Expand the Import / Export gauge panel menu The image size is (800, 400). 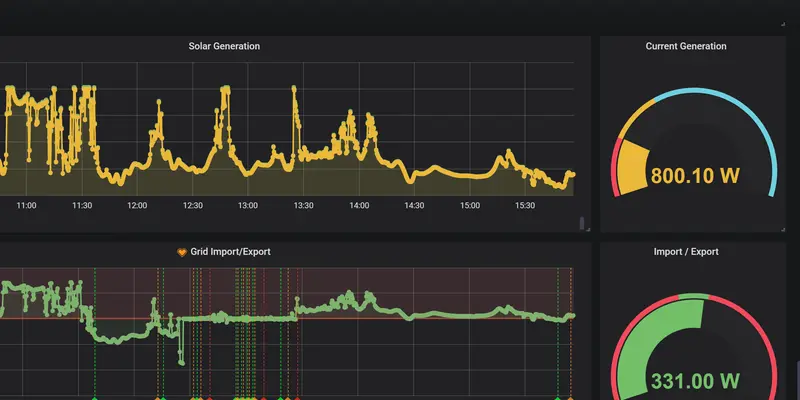pos(686,252)
